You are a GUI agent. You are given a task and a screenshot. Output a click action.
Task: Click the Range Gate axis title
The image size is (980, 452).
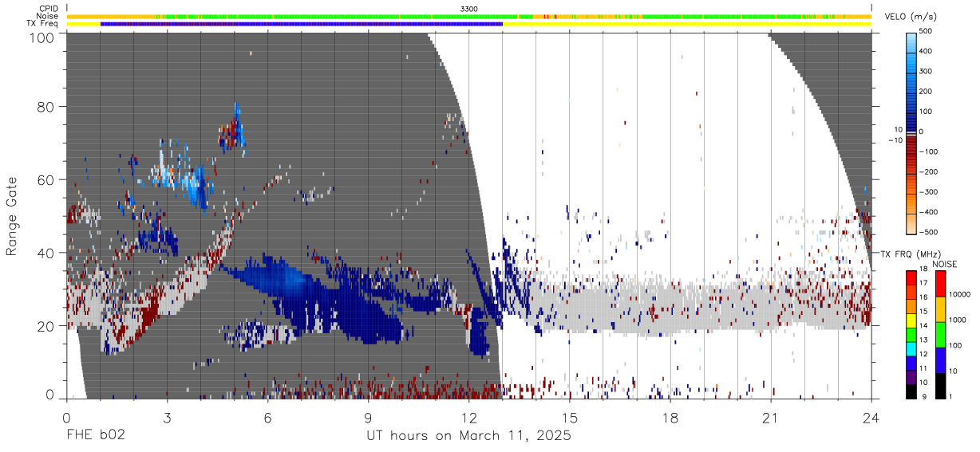pos(12,217)
